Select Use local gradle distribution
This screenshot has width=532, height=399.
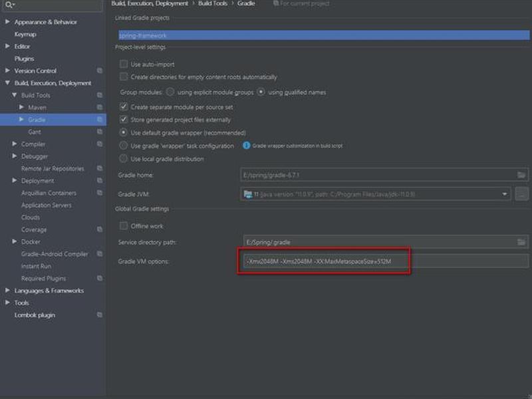point(124,159)
